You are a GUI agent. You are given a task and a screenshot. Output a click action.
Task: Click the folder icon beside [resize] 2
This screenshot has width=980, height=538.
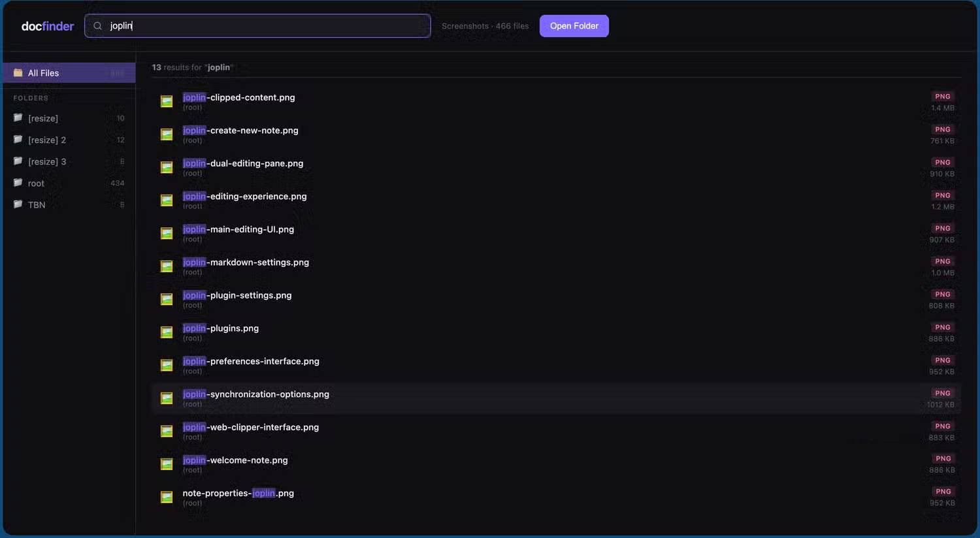18,139
